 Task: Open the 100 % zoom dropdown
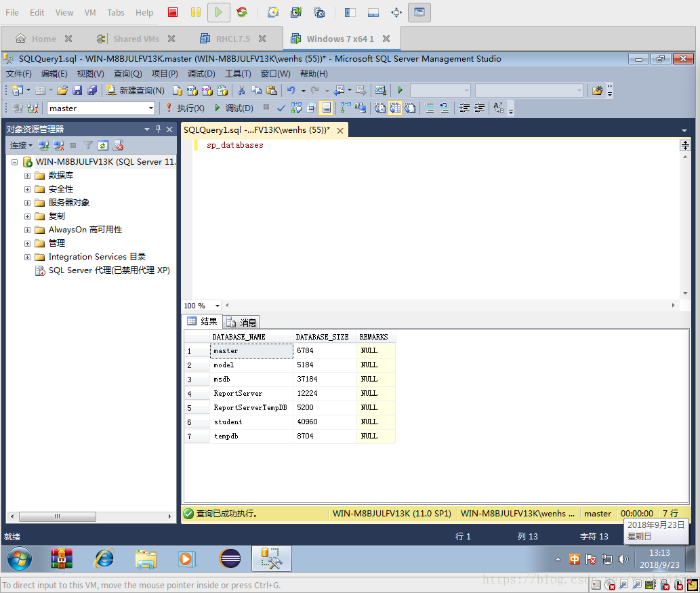point(218,306)
